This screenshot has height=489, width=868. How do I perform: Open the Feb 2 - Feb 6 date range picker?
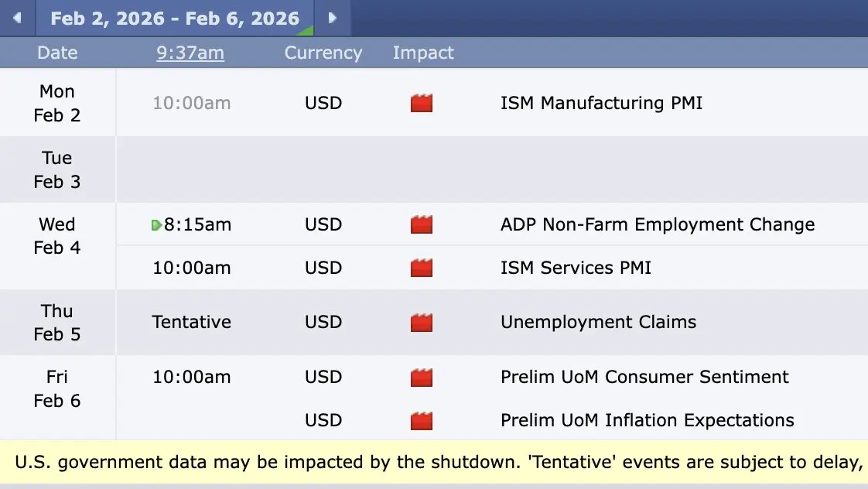click(175, 19)
